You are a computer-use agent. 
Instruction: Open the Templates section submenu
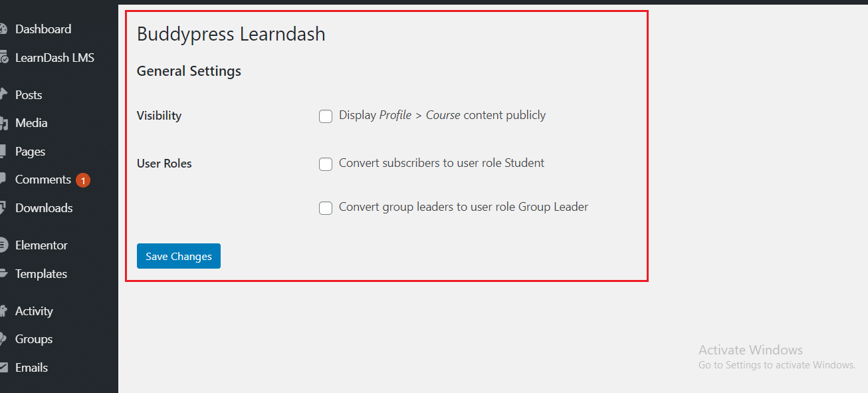click(41, 273)
